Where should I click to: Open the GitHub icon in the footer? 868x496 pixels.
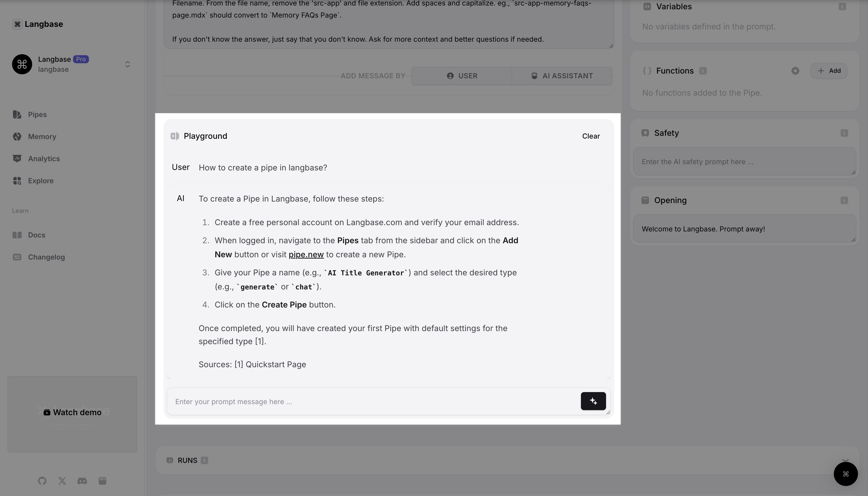(42, 481)
